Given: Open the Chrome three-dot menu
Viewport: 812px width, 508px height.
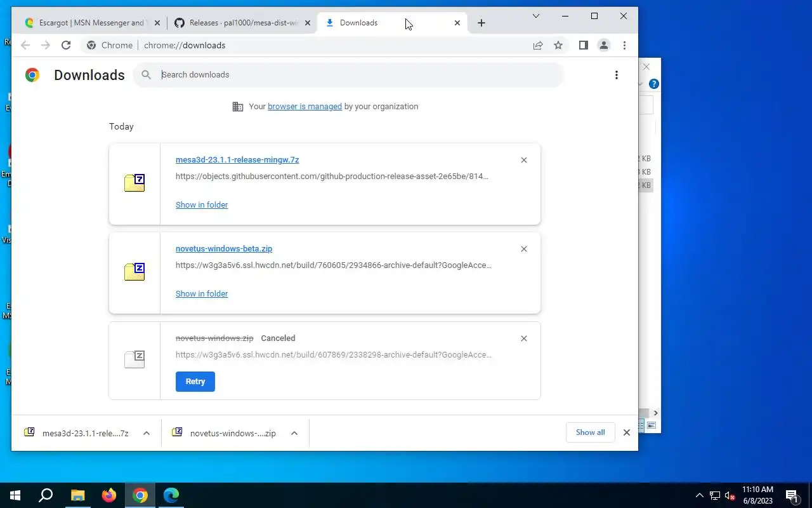Looking at the screenshot, I should pos(624,45).
